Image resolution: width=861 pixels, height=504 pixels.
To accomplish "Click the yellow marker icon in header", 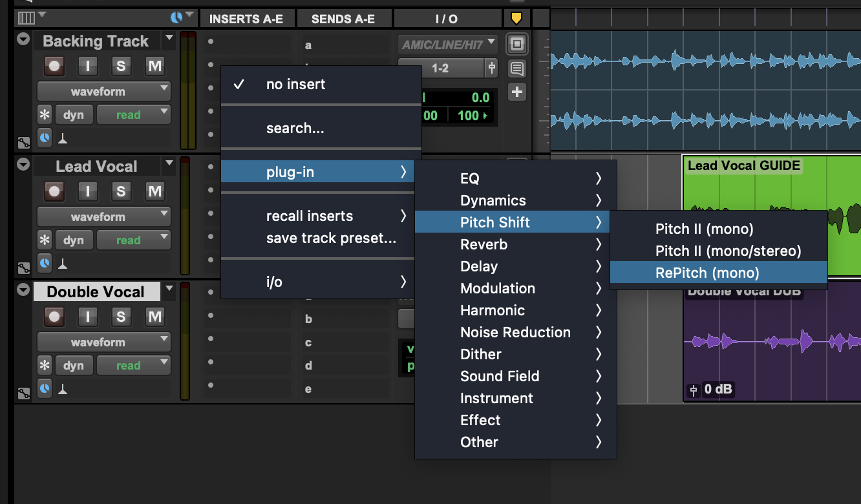I will pos(516,18).
